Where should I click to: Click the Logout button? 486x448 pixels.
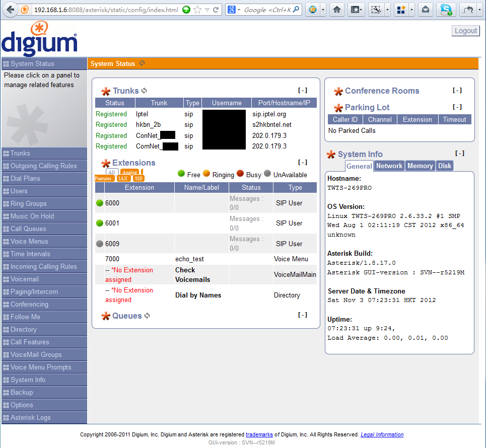[x=465, y=31]
